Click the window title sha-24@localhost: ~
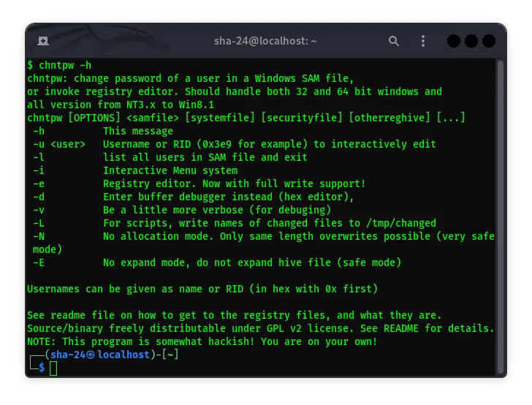Screen dimensions: 532x405 (x=265, y=41)
